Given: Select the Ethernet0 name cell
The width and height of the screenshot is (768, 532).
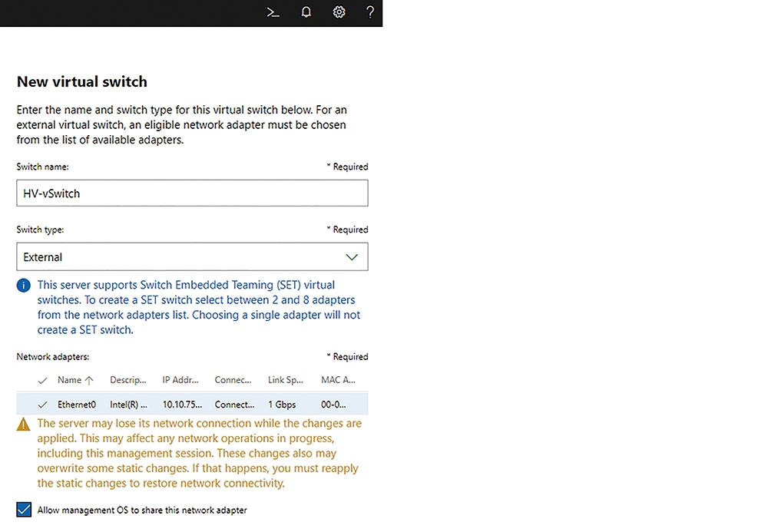Looking at the screenshot, I should 76,405.
